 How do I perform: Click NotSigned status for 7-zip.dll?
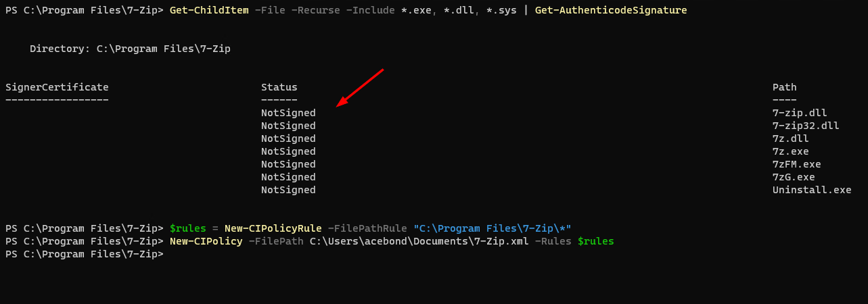tap(288, 113)
